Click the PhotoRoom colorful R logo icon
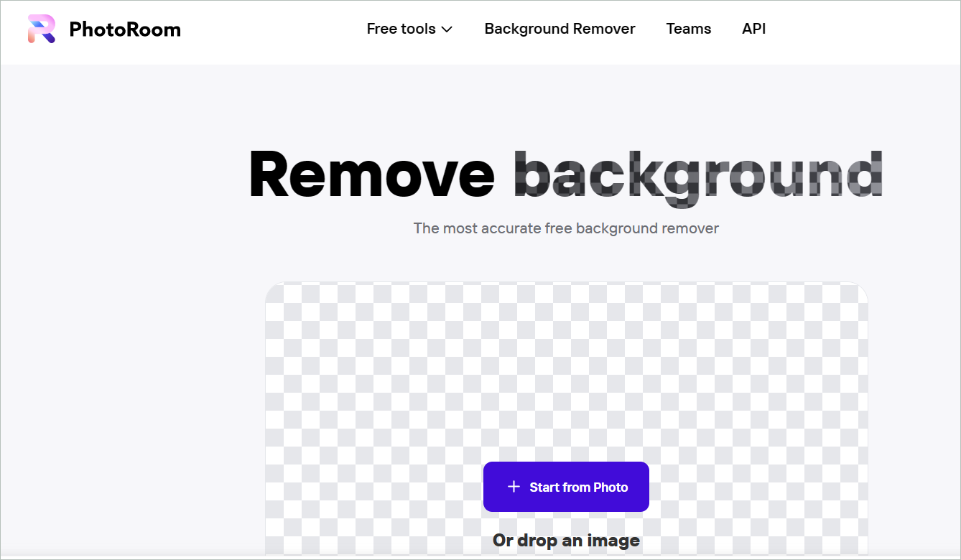 (x=41, y=29)
